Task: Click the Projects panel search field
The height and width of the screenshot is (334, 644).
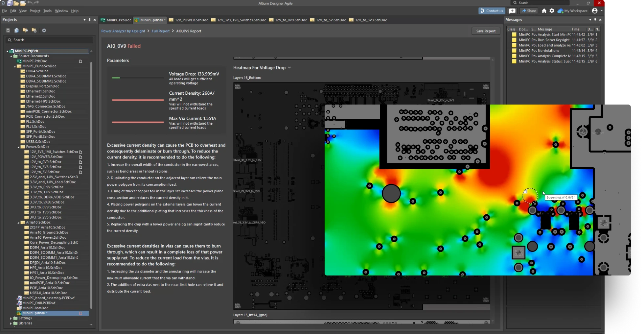Action: point(49,40)
